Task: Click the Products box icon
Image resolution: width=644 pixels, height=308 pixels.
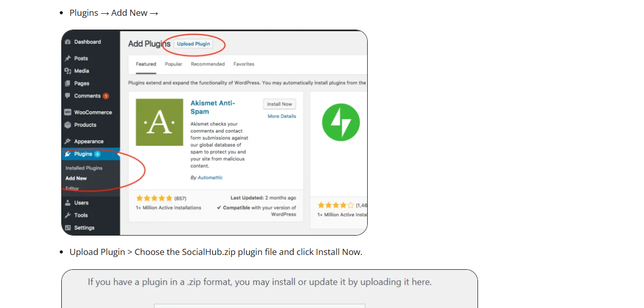Action: point(68,125)
